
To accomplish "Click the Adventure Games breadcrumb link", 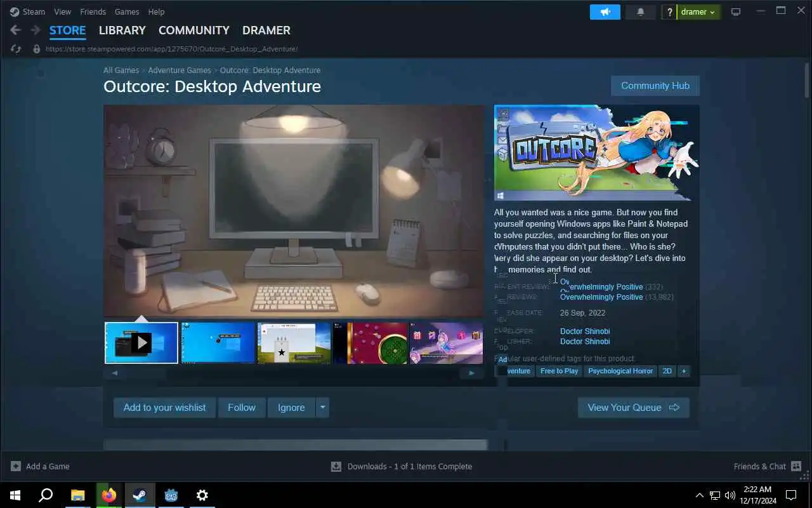I will [x=180, y=70].
